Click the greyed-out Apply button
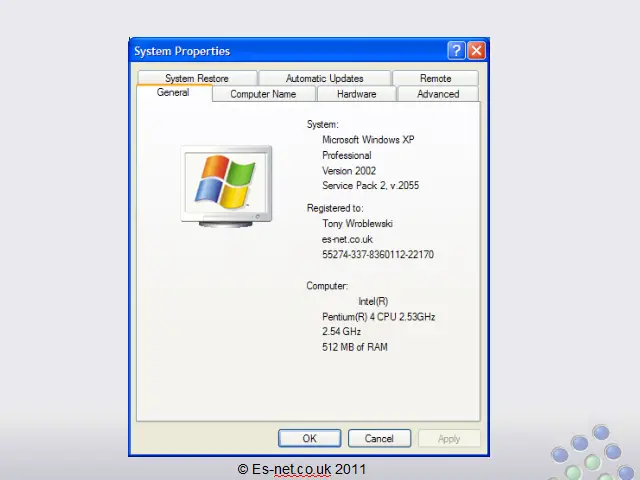 pyautogui.click(x=449, y=439)
